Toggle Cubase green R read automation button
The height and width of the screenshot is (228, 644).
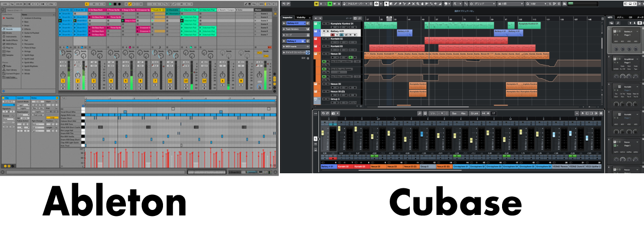point(330,4)
